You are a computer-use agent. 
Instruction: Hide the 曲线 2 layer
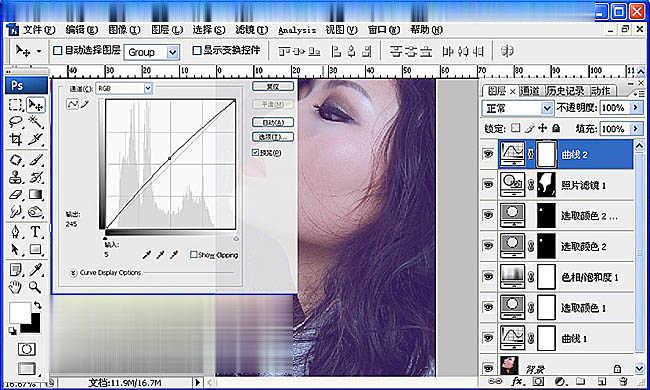(489, 155)
